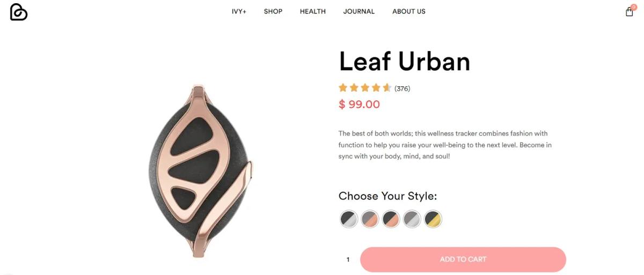Go to the HEALTH page

pyautogui.click(x=313, y=11)
